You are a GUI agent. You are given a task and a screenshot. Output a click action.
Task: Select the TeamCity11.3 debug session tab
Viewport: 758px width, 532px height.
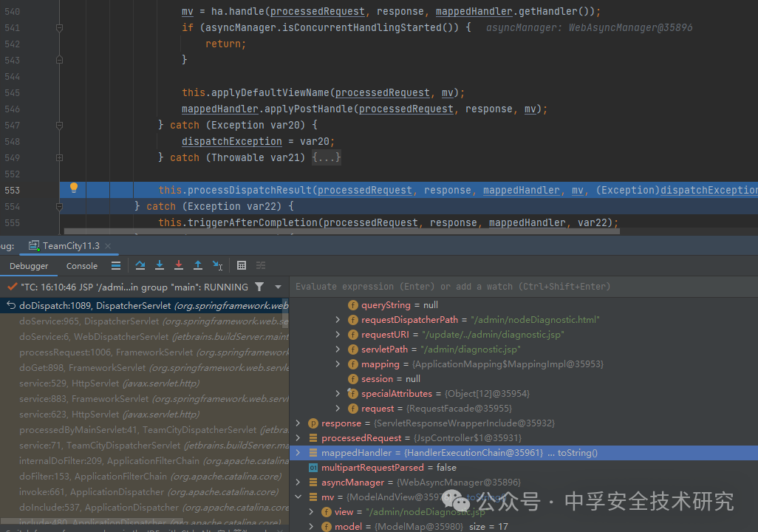[71, 246]
